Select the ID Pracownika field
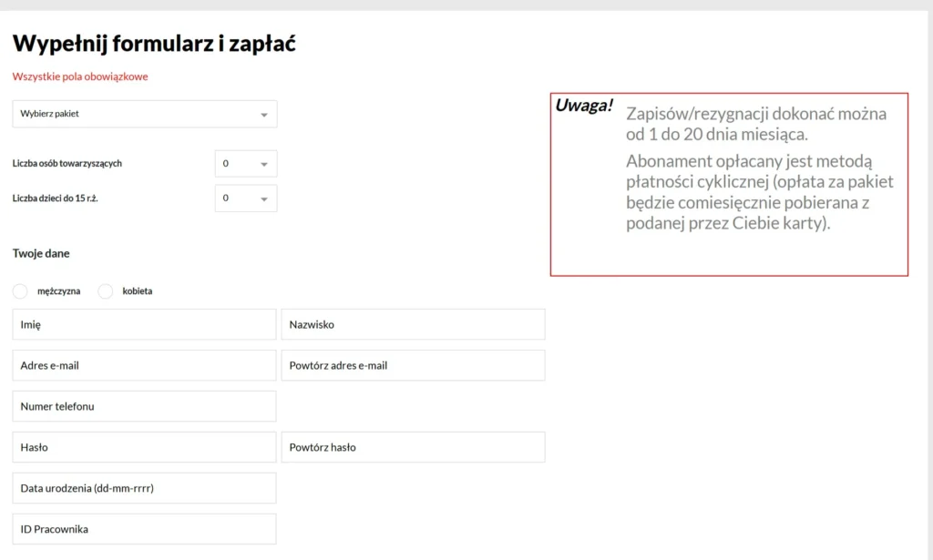Viewport: 933px width, 560px height. tap(144, 529)
